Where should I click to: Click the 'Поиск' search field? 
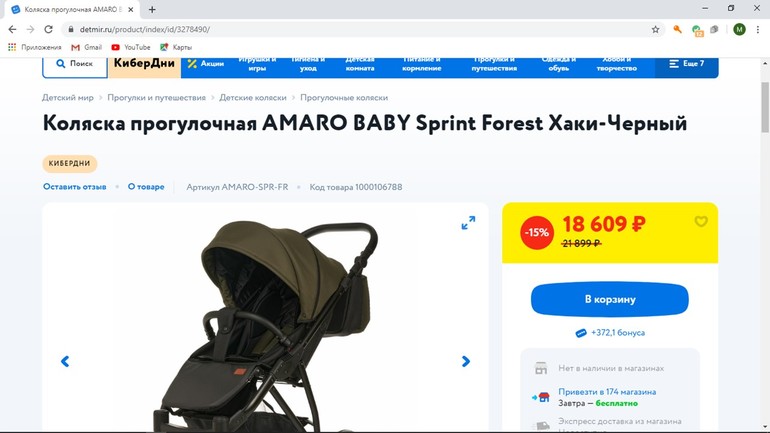[75, 64]
